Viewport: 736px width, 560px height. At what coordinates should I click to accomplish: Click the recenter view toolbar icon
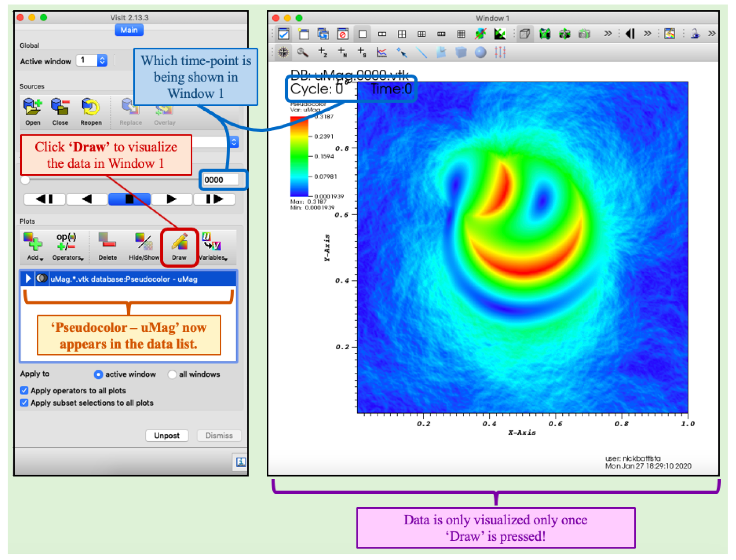point(564,34)
